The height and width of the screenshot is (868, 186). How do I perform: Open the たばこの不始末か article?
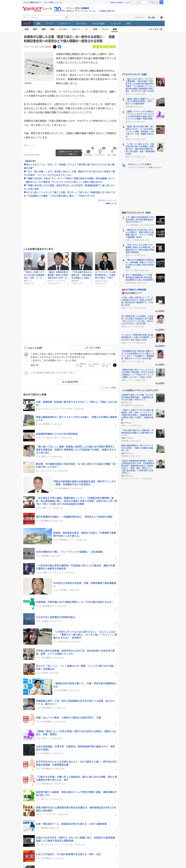68,854
